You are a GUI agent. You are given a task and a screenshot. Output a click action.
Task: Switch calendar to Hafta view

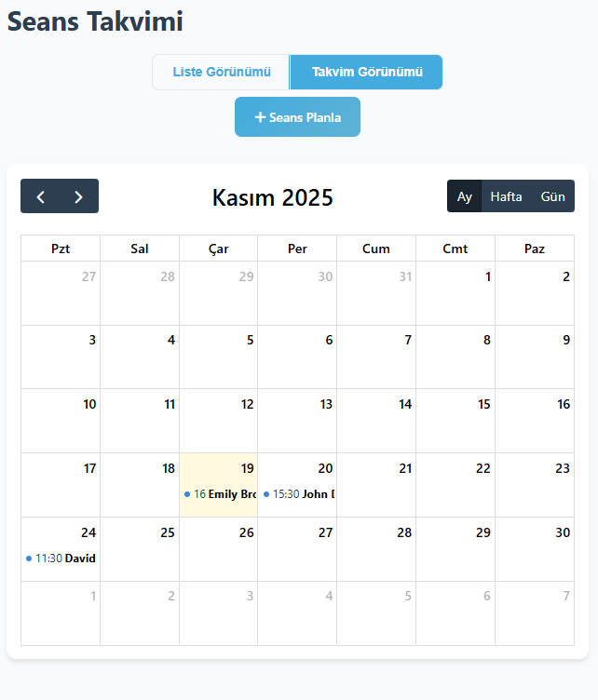click(x=506, y=196)
